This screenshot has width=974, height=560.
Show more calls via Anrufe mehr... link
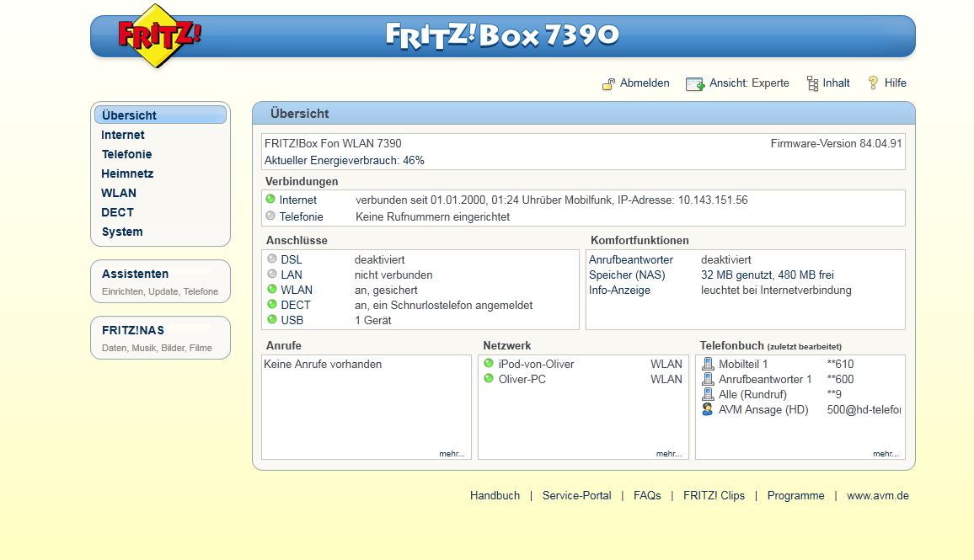452,454
